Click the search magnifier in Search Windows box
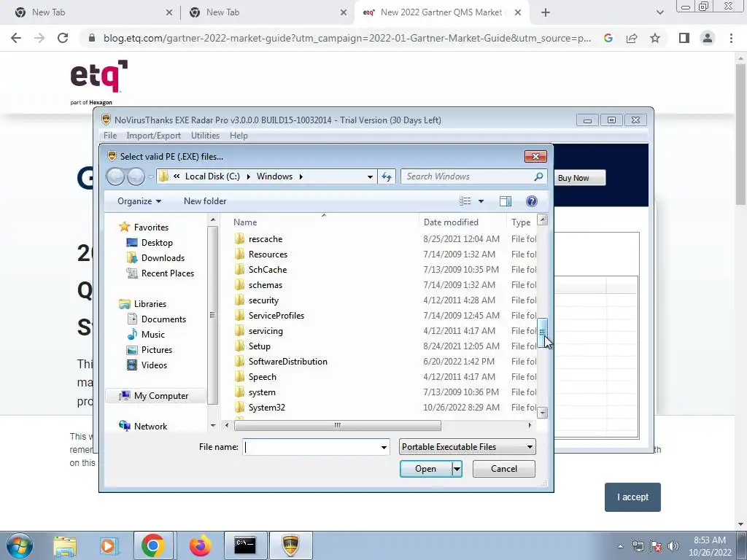The image size is (747, 560). (538, 176)
